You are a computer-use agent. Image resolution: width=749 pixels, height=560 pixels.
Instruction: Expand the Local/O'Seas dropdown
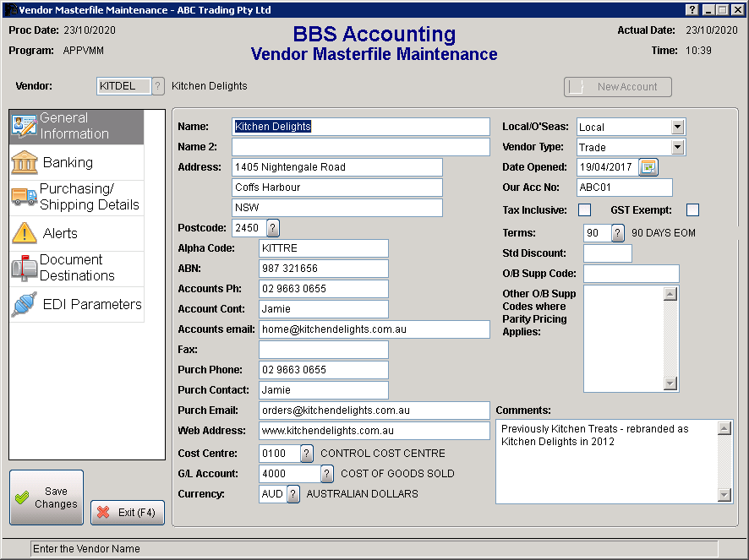(x=677, y=127)
